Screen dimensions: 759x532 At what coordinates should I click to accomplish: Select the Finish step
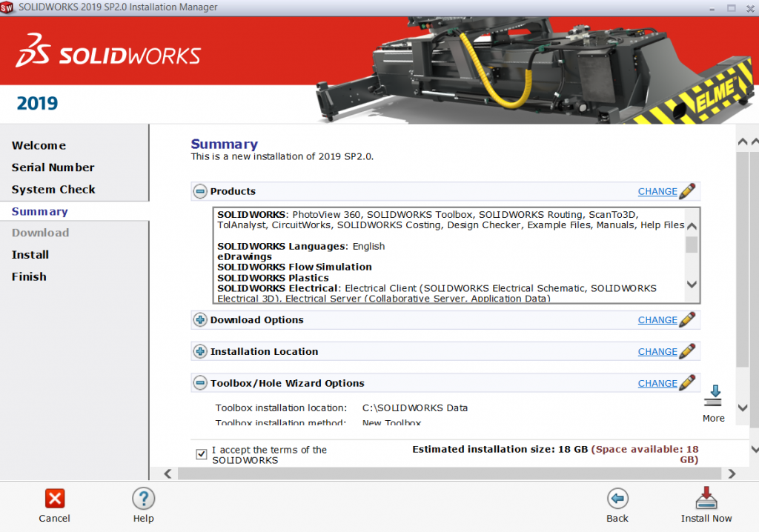click(29, 277)
